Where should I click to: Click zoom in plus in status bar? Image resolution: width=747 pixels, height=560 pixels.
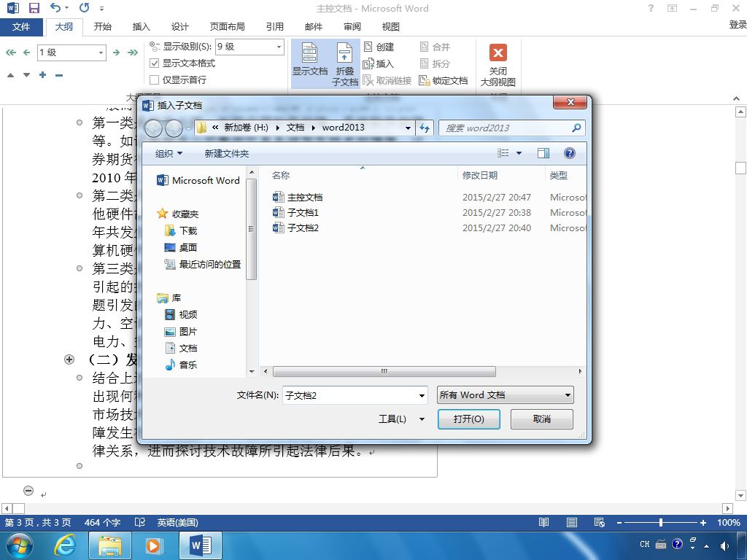coord(703,522)
